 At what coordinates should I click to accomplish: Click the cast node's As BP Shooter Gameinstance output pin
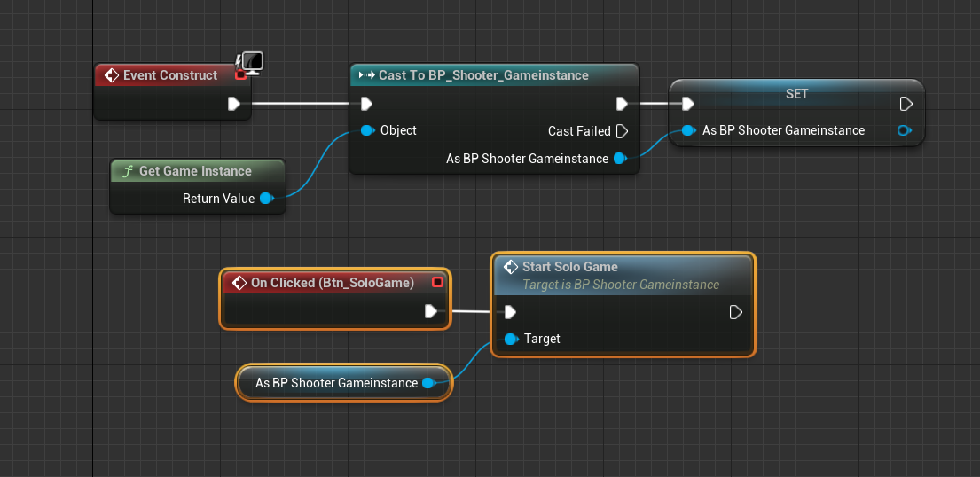pyautogui.click(x=619, y=159)
